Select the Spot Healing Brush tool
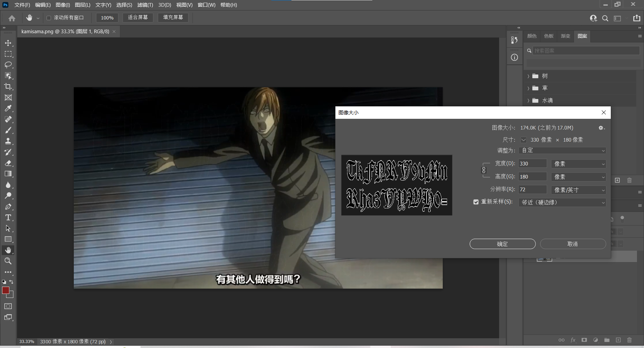 click(x=8, y=119)
